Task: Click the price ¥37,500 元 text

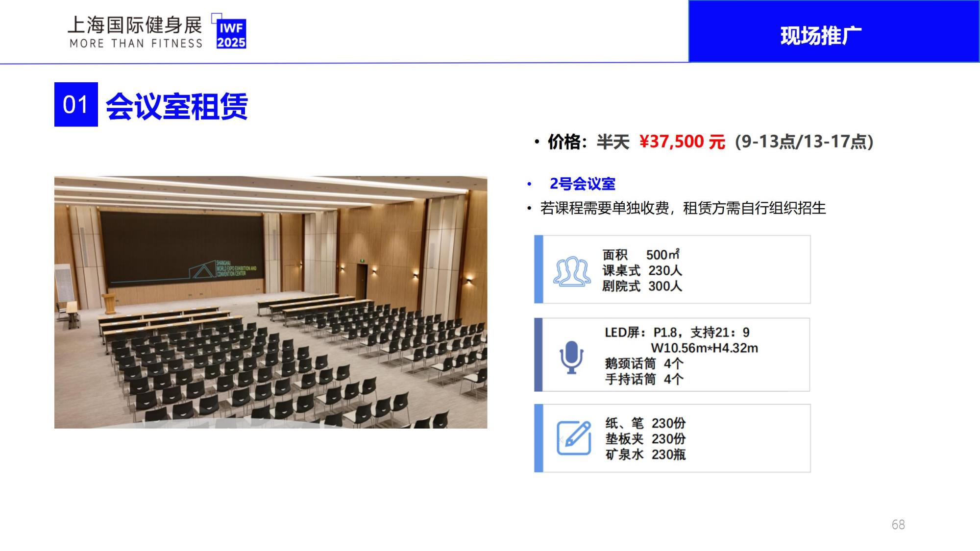Action: click(682, 142)
